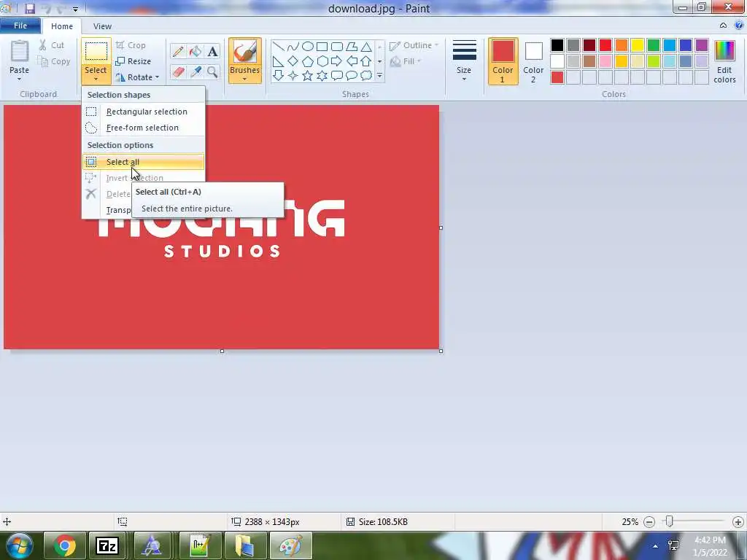Select the Eraser tool

tap(178, 72)
